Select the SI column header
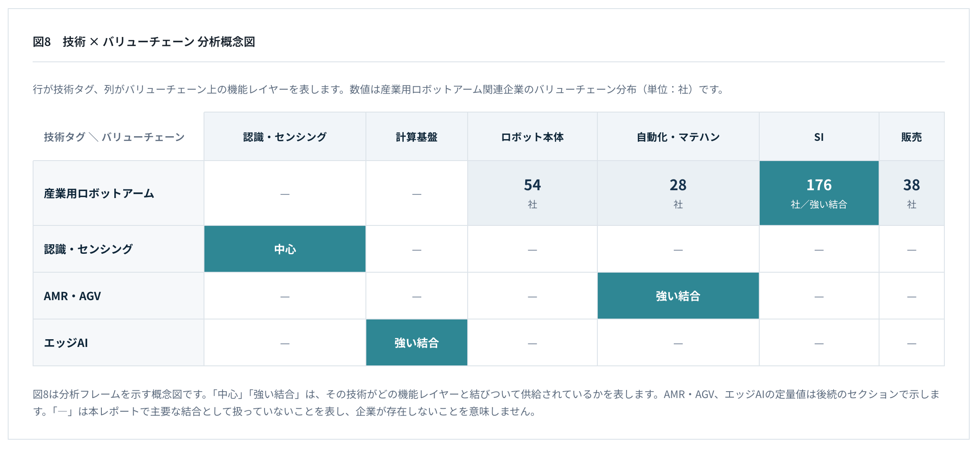The width and height of the screenshot is (980, 450). click(x=819, y=137)
